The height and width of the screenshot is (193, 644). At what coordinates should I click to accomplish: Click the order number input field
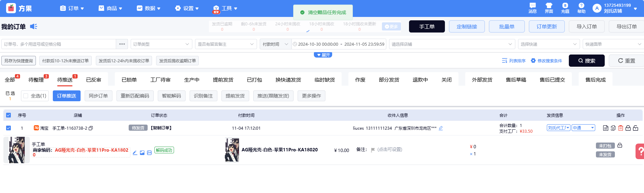[59, 44]
